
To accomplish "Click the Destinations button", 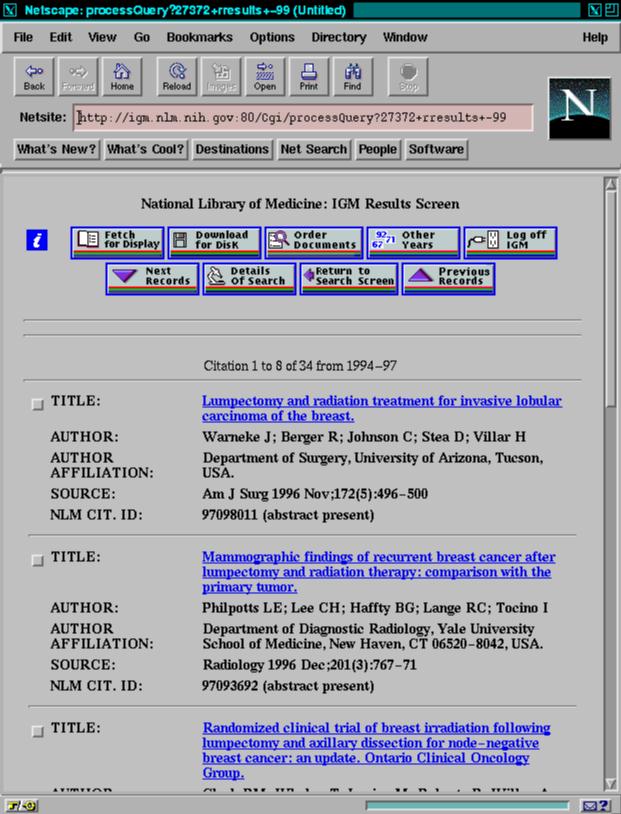I will pos(232,149).
